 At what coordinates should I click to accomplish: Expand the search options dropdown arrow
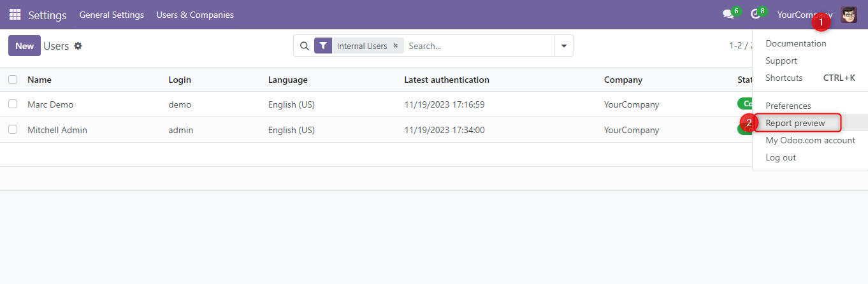pyautogui.click(x=563, y=46)
